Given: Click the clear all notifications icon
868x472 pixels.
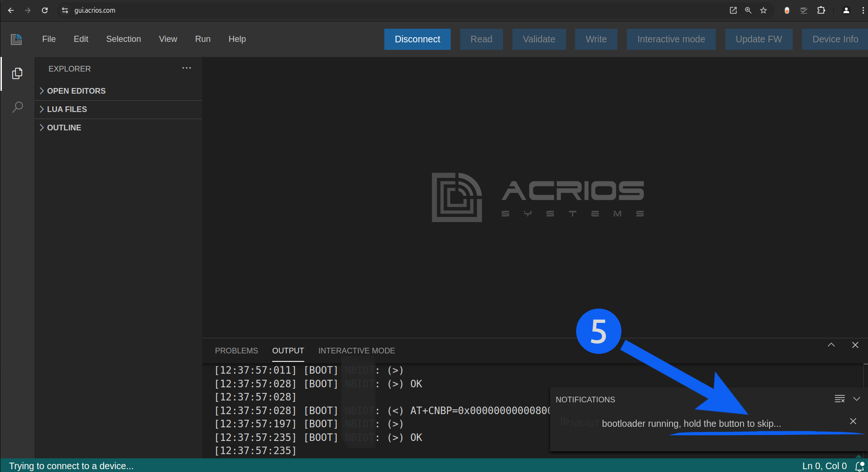Looking at the screenshot, I should 839,399.
